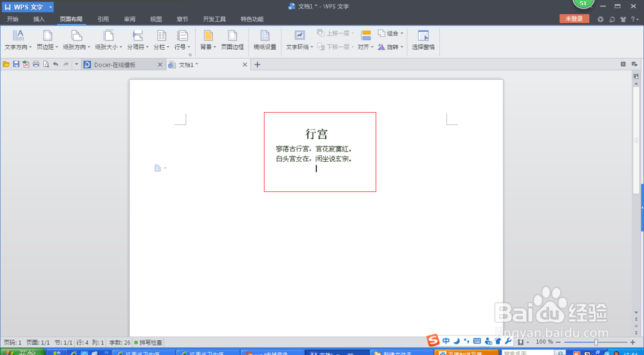
Task: Click the print icon
Action: [x=36, y=64]
